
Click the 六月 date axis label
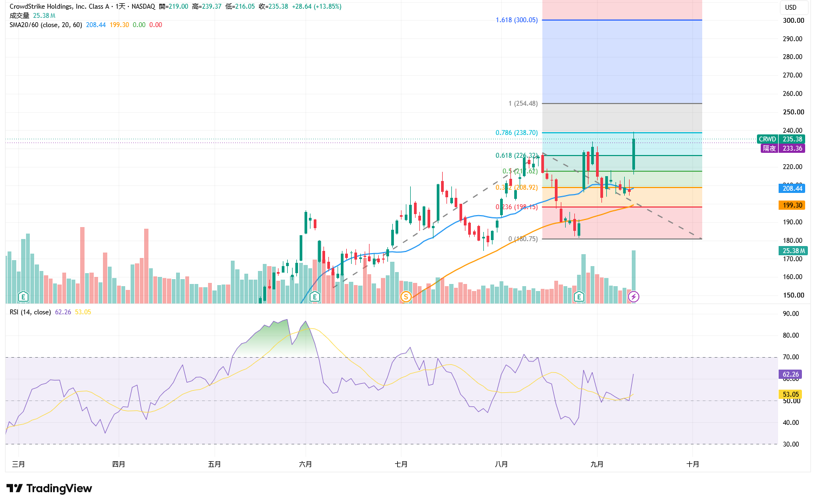[306, 464]
